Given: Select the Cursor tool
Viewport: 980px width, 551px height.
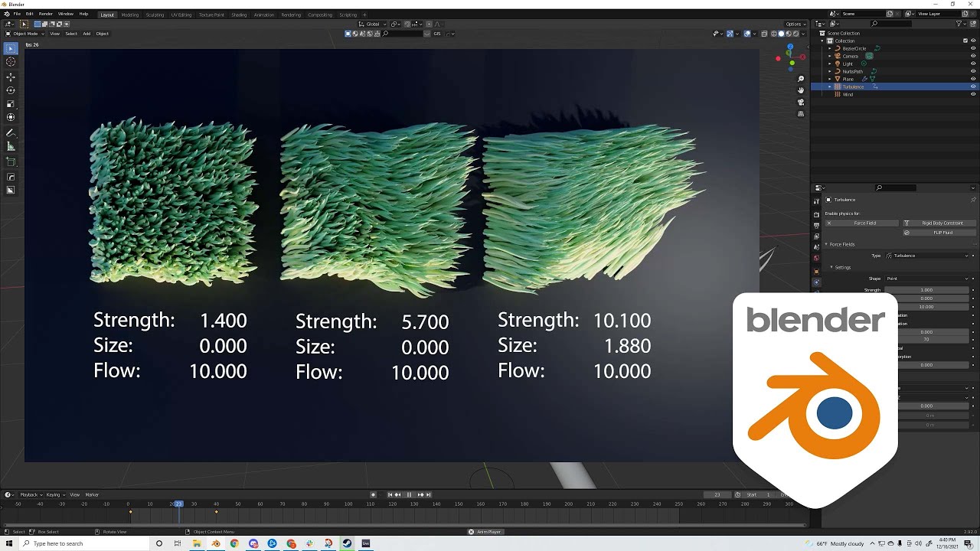Looking at the screenshot, I should pos(11,62).
